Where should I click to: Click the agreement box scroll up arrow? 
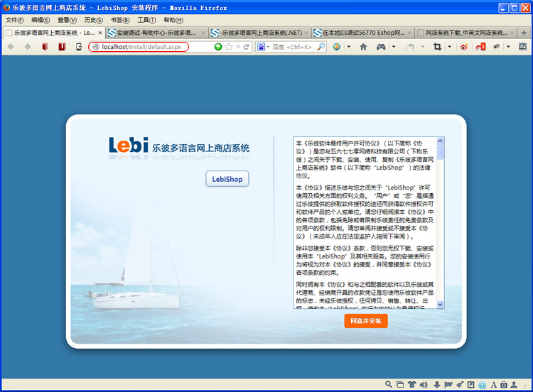tap(440, 141)
